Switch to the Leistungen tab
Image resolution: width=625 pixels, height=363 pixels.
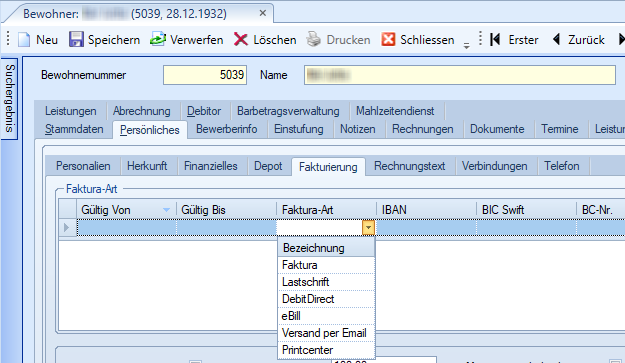(71, 111)
